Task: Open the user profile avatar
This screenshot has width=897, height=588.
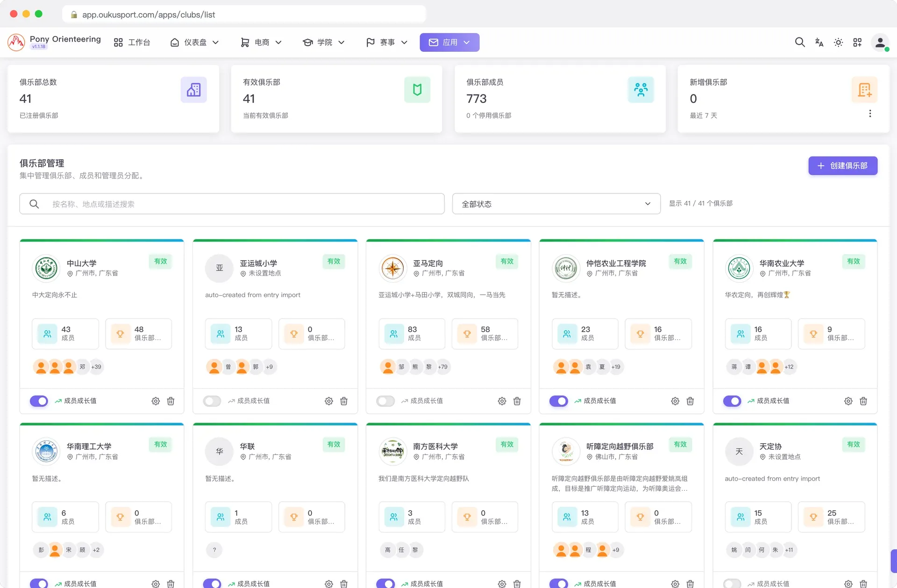Action: pos(880,43)
